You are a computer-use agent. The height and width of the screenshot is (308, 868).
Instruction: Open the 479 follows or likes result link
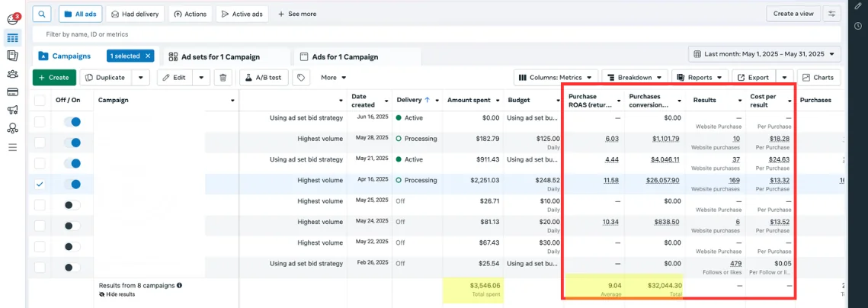pos(735,264)
